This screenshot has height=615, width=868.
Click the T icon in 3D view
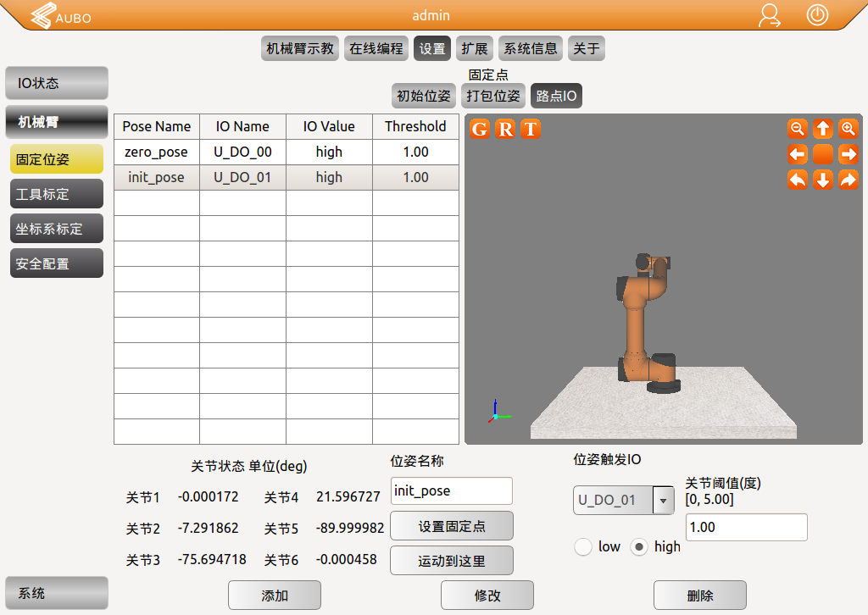[531, 129]
